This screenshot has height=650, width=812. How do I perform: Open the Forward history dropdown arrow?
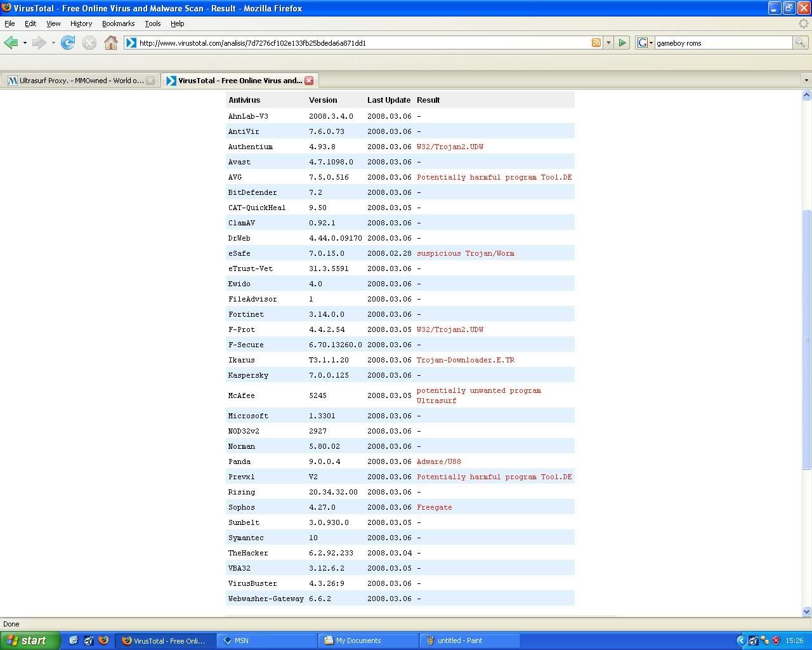(53, 43)
